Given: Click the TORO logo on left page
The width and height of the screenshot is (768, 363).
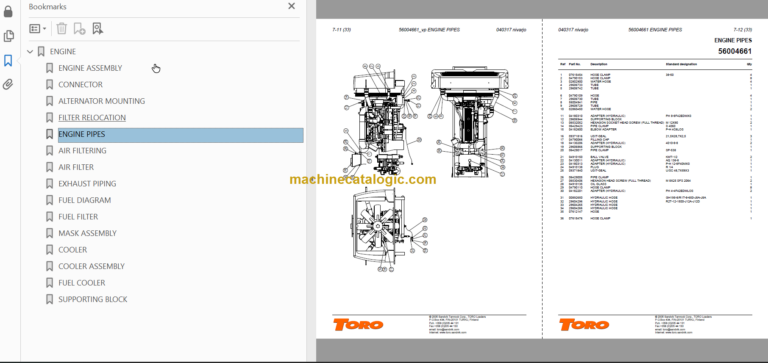Looking at the screenshot, I should [x=358, y=324].
